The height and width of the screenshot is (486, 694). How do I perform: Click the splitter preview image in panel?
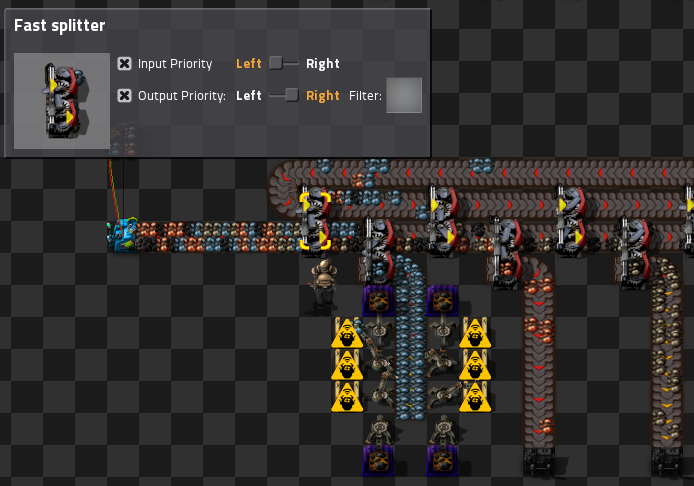(62, 101)
